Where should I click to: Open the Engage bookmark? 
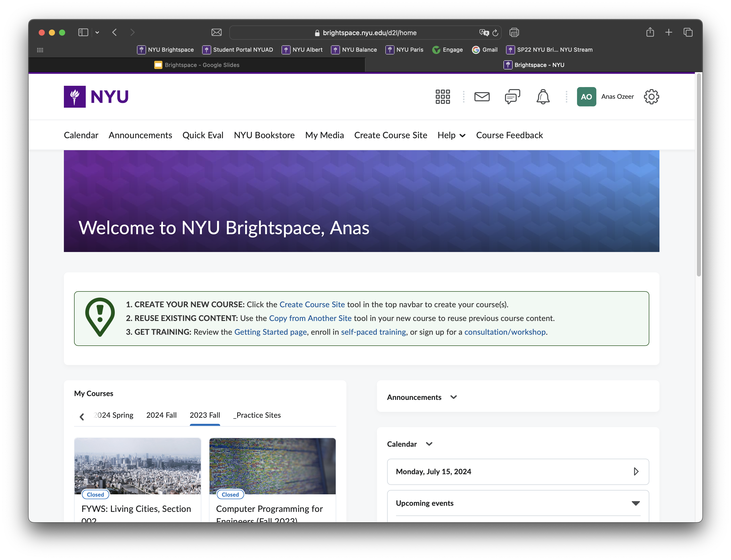pyautogui.click(x=447, y=50)
